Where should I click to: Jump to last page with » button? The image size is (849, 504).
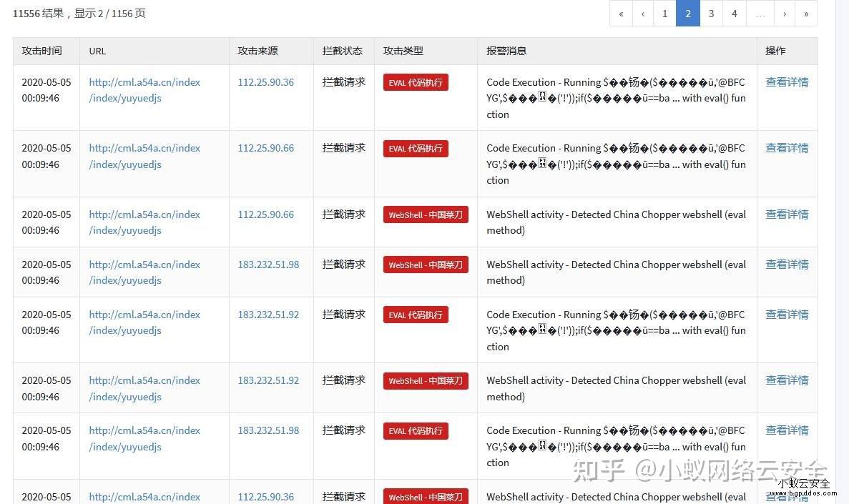click(x=806, y=14)
